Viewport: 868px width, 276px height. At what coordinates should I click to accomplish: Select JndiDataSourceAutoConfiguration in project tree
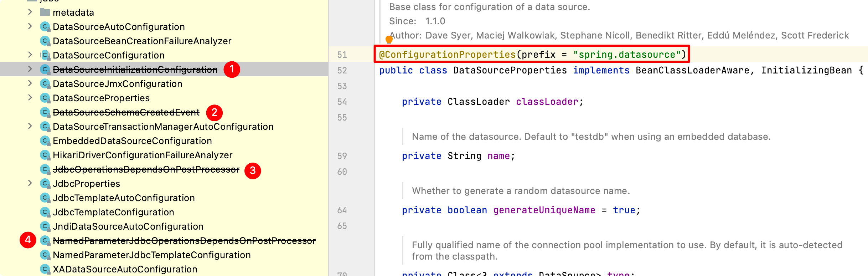pyautogui.click(x=128, y=226)
